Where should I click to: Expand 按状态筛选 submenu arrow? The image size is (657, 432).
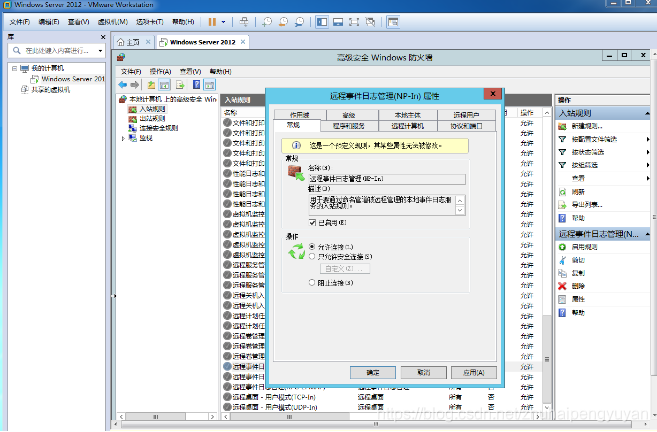pos(648,152)
